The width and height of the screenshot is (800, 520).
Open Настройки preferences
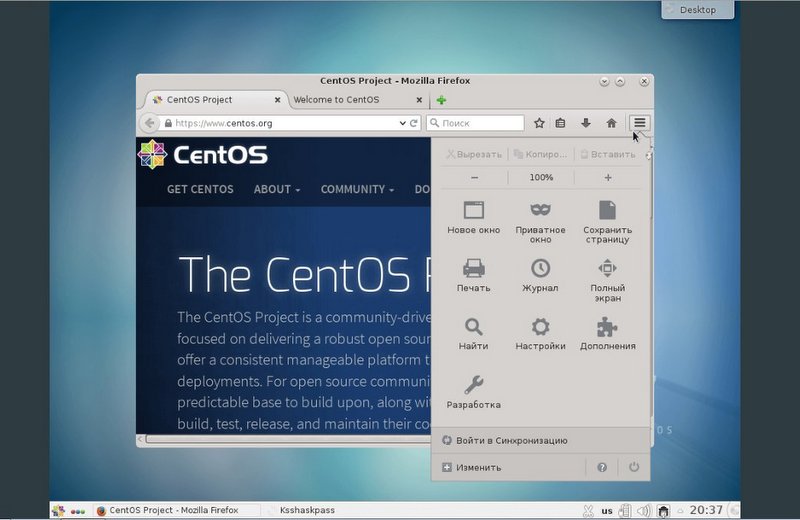[x=540, y=334]
